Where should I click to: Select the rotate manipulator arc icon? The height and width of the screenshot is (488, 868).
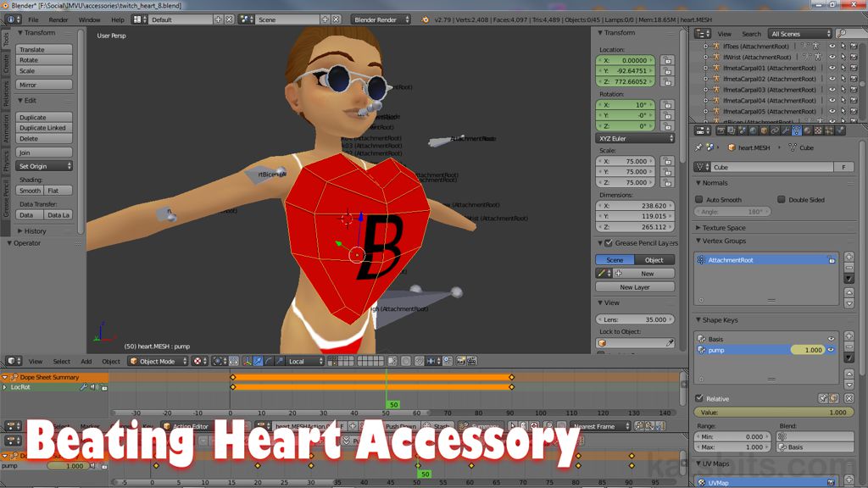[x=269, y=361]
